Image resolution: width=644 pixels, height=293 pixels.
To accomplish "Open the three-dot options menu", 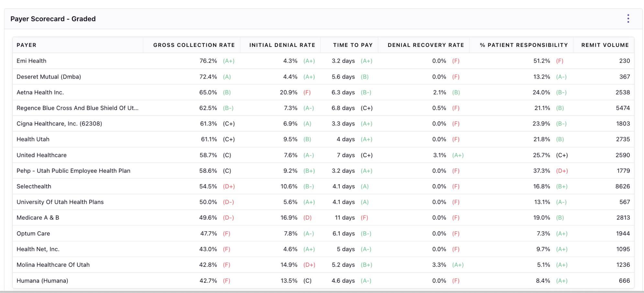I will [628, 19].
